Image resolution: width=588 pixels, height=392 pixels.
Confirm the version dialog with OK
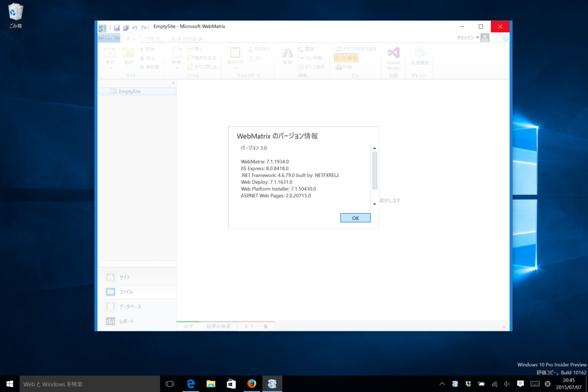coord(355,218)
